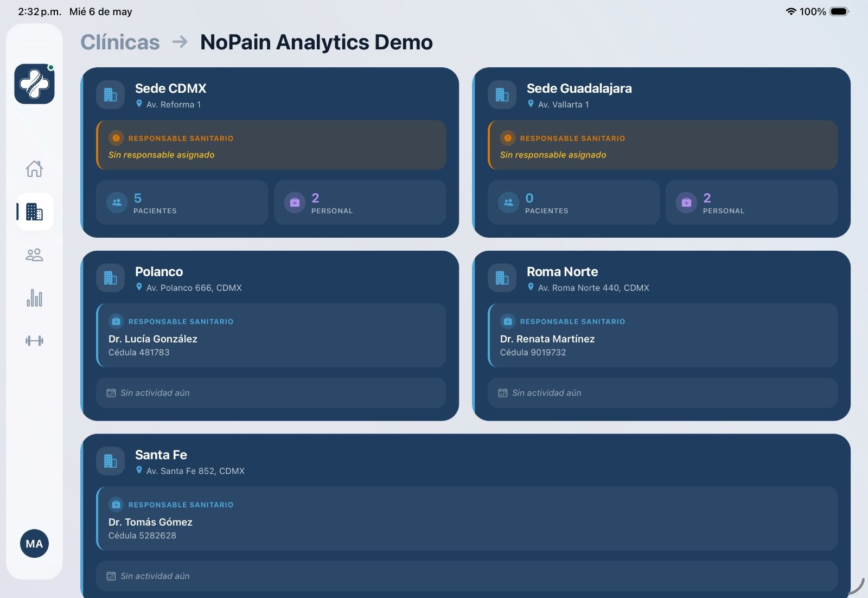Open the MA user avatar

[x=34, y=544]
